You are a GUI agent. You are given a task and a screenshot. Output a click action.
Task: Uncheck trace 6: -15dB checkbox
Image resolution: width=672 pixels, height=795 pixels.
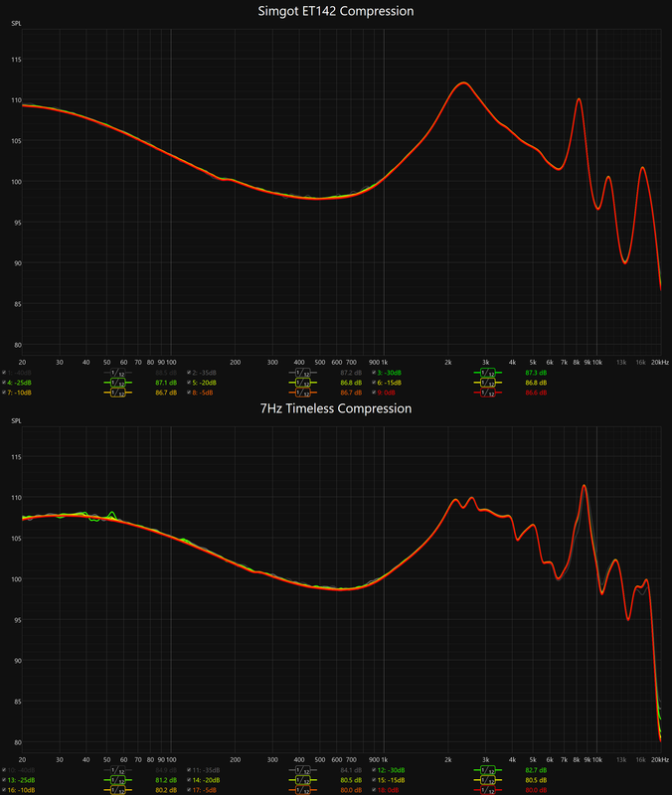click(x=374, y=383)
